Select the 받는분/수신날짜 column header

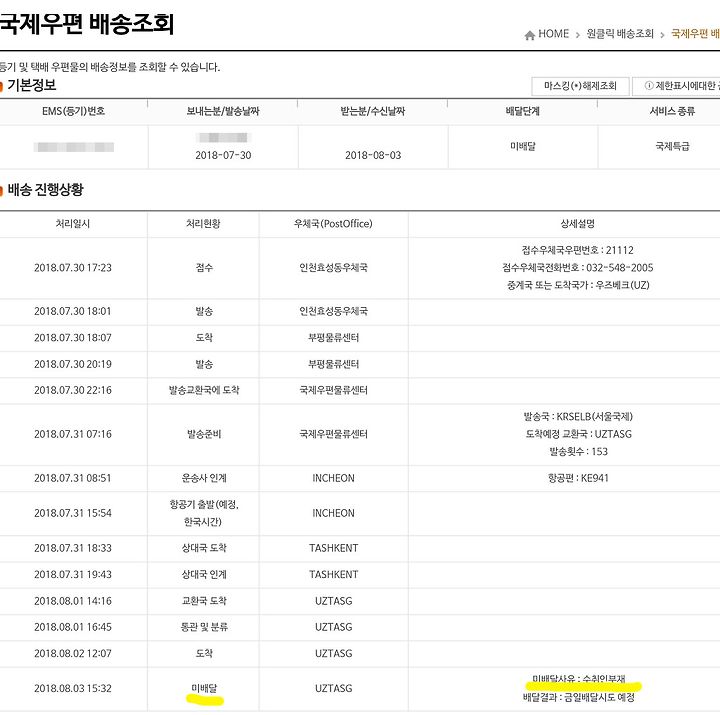coord(372,111)
